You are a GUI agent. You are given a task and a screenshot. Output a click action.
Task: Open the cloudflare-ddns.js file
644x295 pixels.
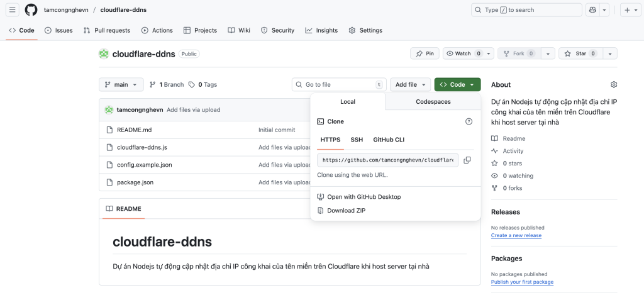[142, 147]
